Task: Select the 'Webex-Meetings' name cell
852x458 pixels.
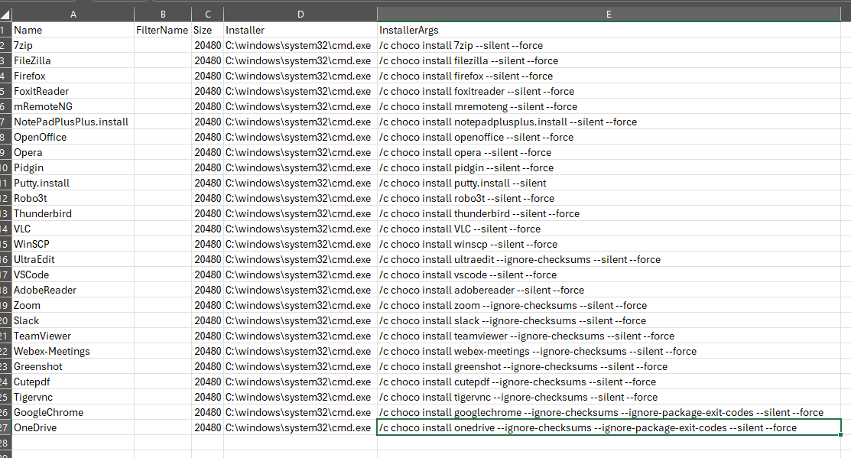Action: [x=73, y=351]
